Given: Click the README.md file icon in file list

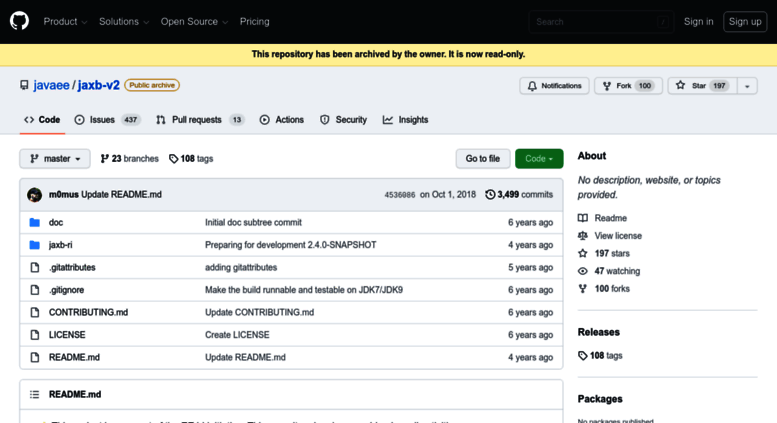Looking at the screenshot, I should [35, 357].
